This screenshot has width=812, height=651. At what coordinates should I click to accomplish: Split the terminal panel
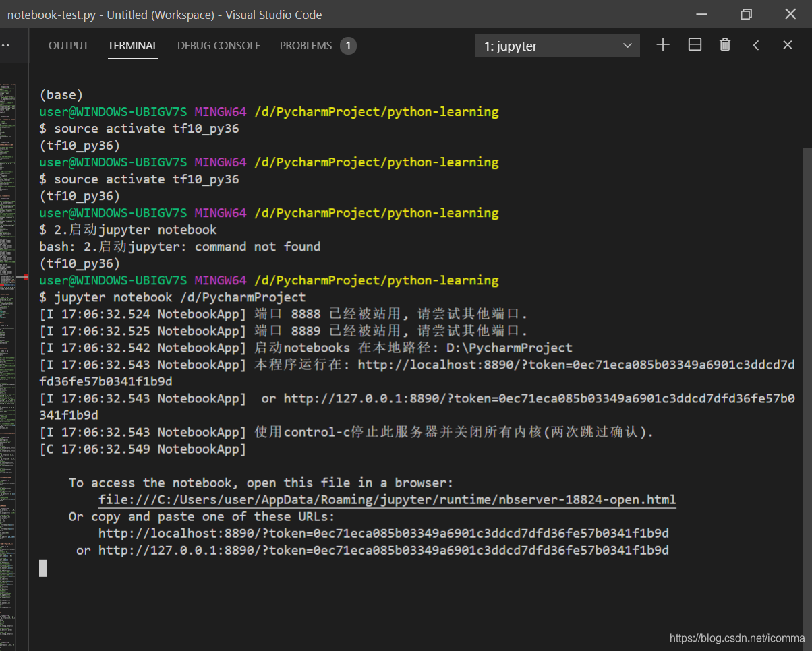(x=695, y=45)
